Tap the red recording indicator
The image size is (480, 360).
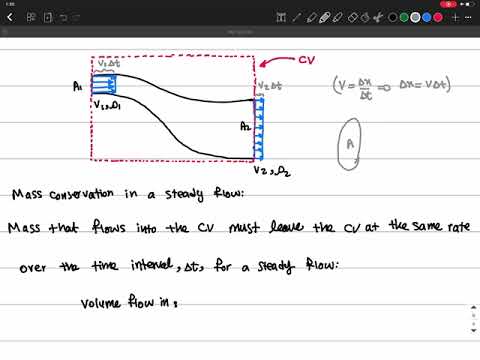click(448, 4)
